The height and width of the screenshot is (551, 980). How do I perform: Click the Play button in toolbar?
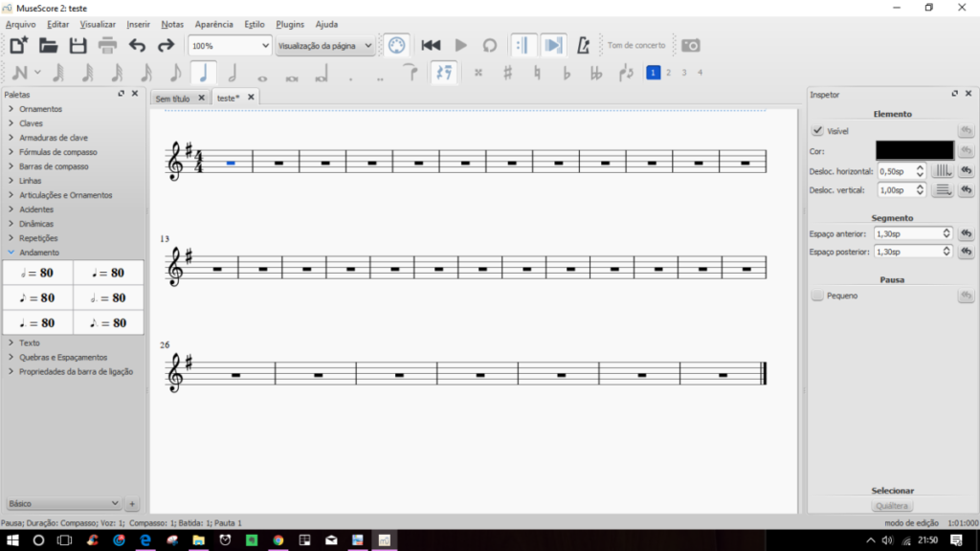click(x=460, y=45)
